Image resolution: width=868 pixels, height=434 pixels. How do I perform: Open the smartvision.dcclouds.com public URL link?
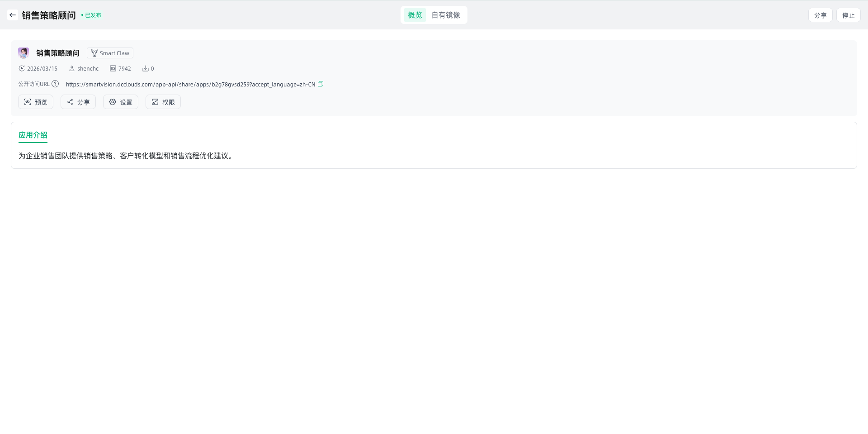pyautogui.click(x=190, y=84)
